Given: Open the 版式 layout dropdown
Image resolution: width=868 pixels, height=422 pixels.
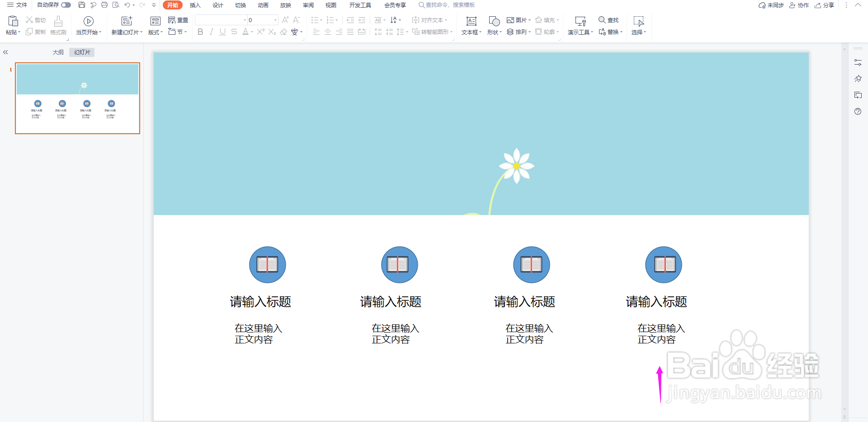Looking at the screenshot, I should 155,32.
